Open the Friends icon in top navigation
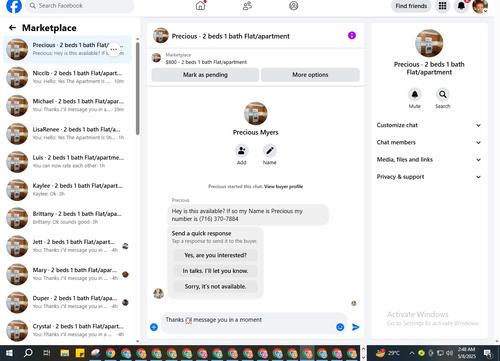The width and height of the screenshot is (500, 361). click(x=247, y=6)
